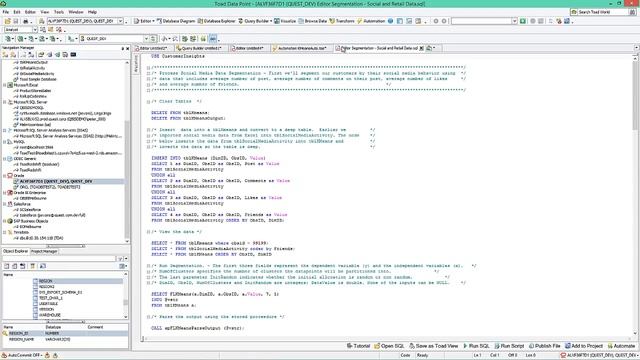Click the Publish File button

pos(544,346)
